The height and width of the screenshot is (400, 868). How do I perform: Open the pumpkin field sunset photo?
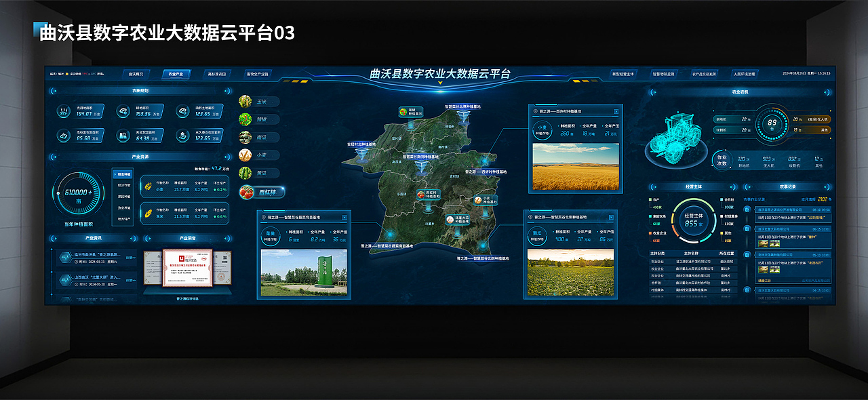click(x=571, y=273)
